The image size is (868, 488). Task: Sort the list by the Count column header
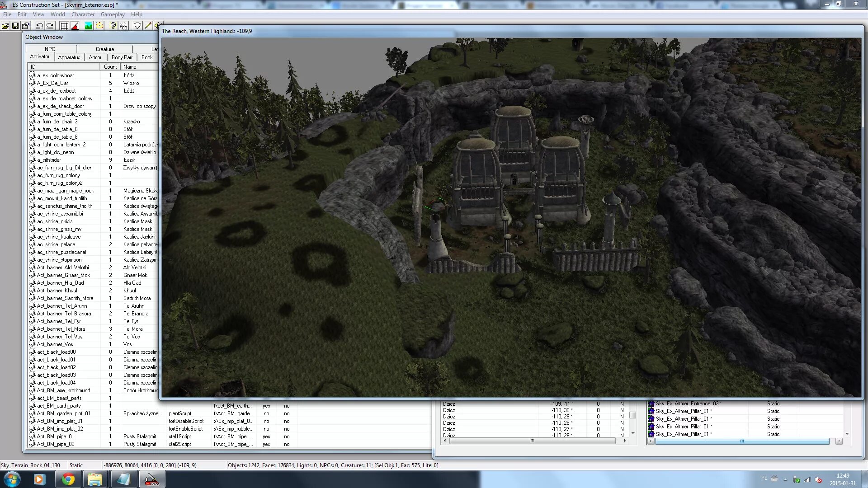(110, 66)
